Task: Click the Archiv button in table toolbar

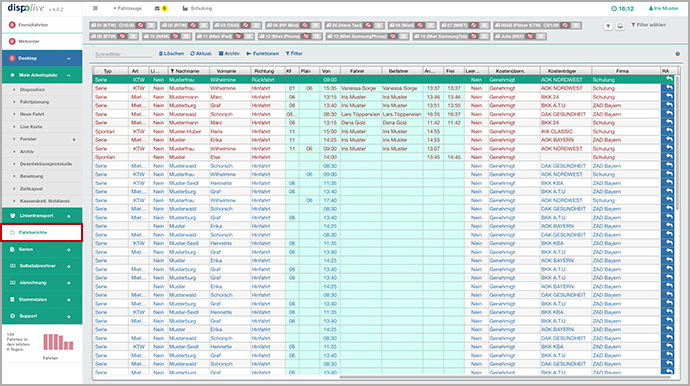Action: (x=229, y=54)
